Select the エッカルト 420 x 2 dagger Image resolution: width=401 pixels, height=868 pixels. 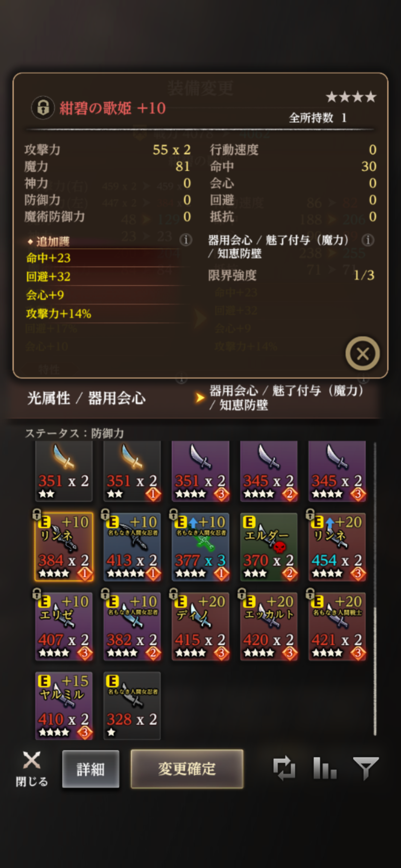[x=269, y=626]
